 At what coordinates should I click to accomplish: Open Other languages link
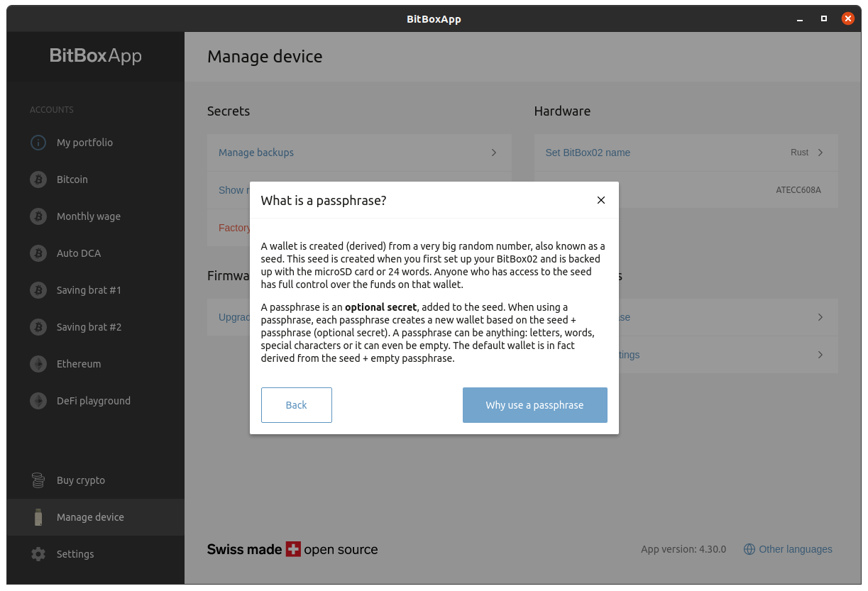788,549
